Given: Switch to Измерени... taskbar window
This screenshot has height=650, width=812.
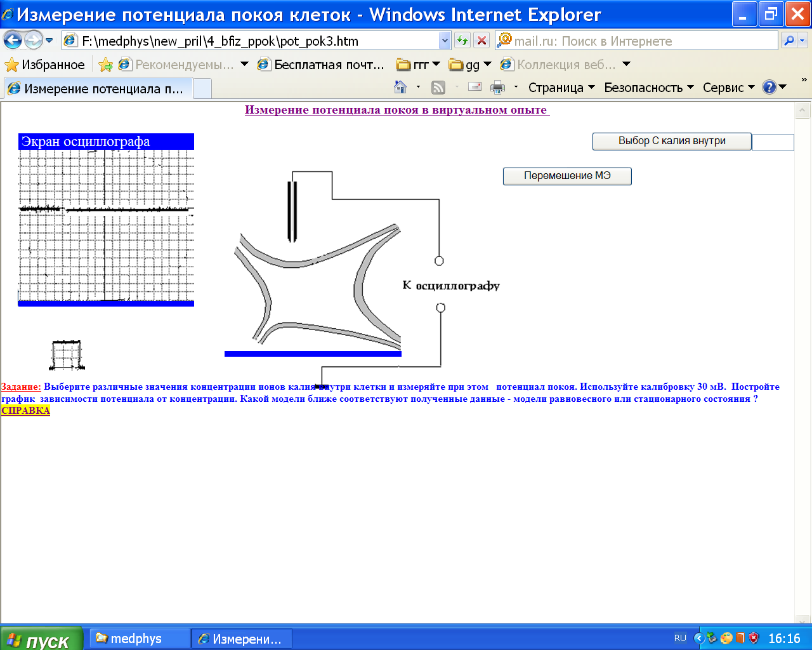Looking at the screenshot, I should (x=242, y=639).
